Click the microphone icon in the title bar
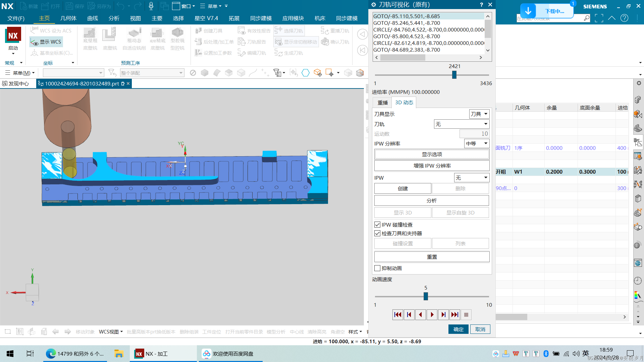Image resolution: width=644 pixels, height=362 pixels. pyautogui.click(x=151, y=6)
